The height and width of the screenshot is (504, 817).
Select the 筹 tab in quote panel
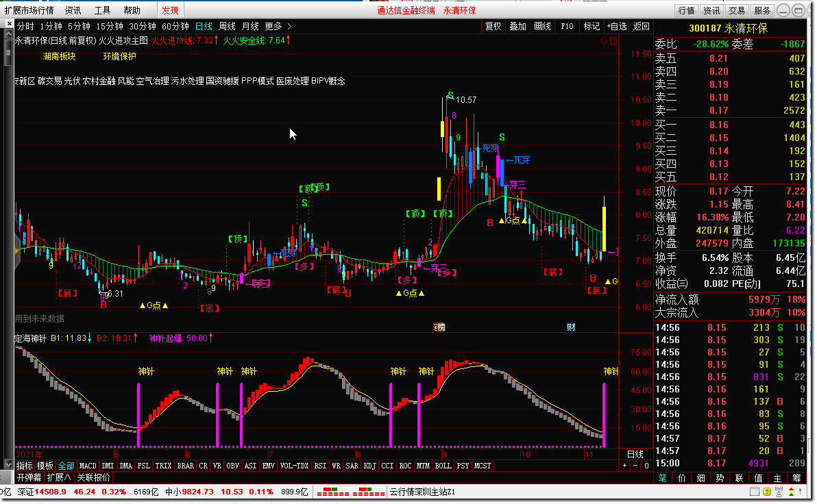click(796, 478)
